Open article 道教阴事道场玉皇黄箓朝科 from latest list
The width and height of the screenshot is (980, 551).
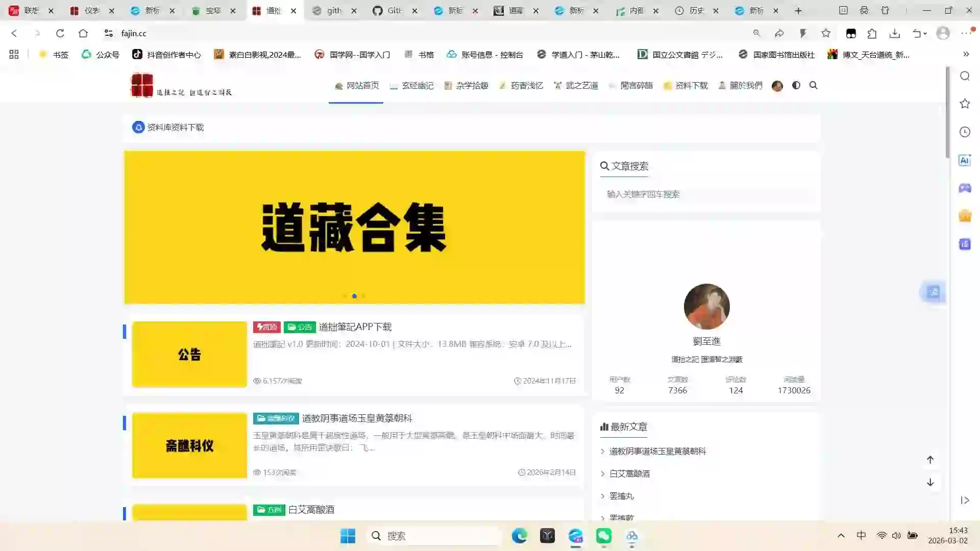657,451
